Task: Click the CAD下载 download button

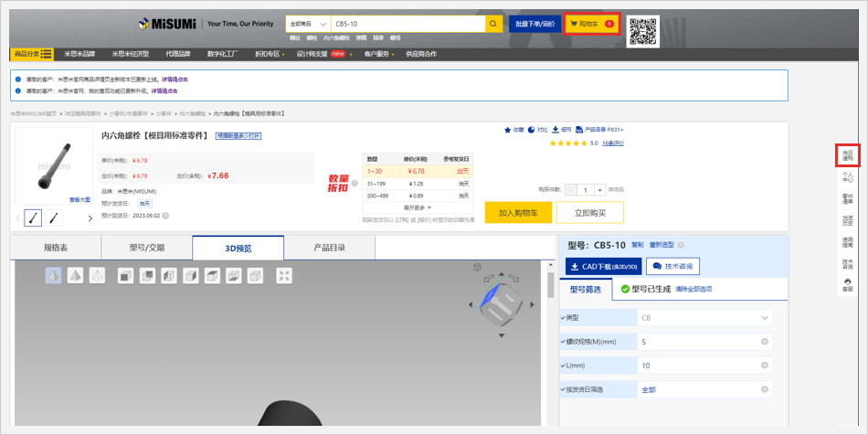Action: click(602, 266)
